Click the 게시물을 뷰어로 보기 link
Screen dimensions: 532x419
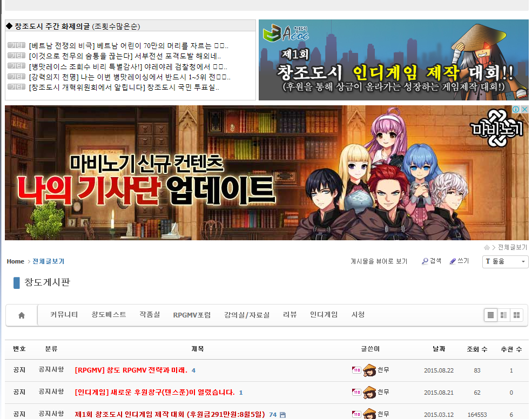coord(379,261)
